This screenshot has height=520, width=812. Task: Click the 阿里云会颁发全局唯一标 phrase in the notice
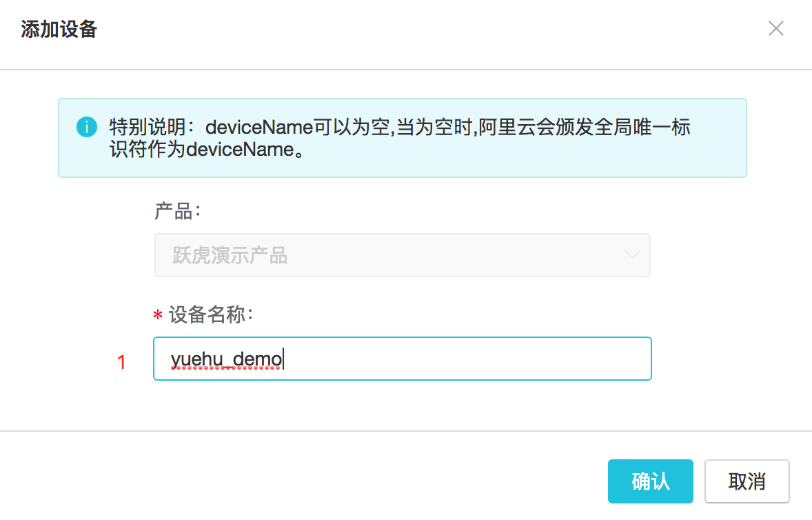[585, 128]
